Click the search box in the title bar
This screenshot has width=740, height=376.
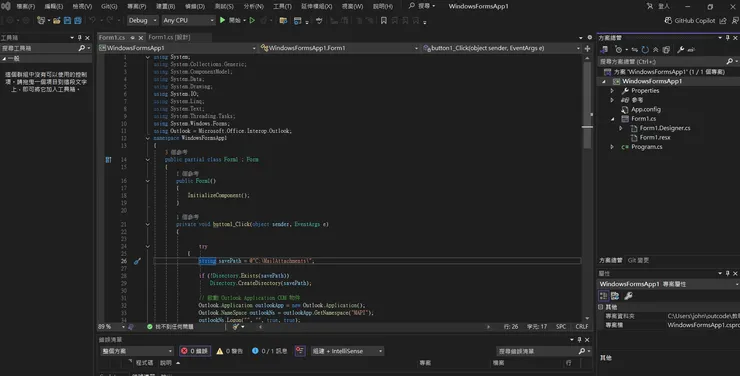421,6
